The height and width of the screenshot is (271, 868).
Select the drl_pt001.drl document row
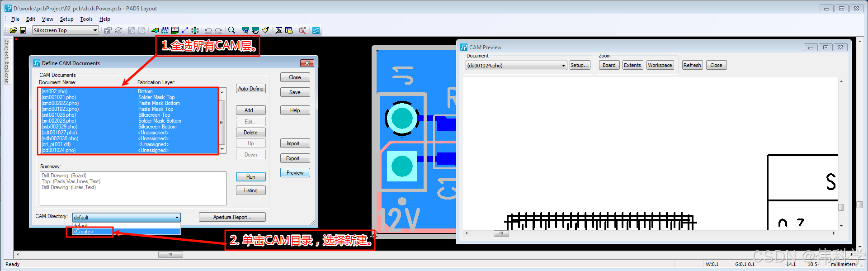point(129,144)
